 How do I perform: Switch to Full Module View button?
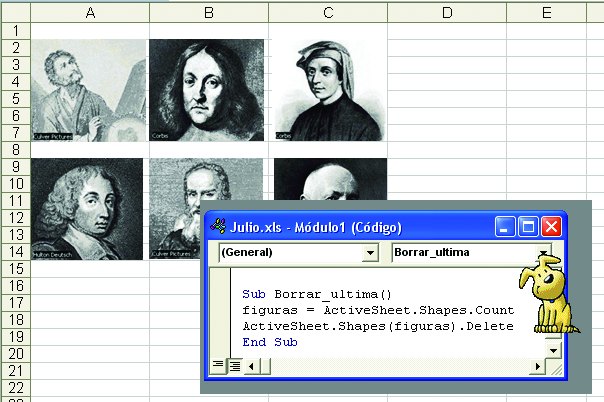(x=235, y=366)
